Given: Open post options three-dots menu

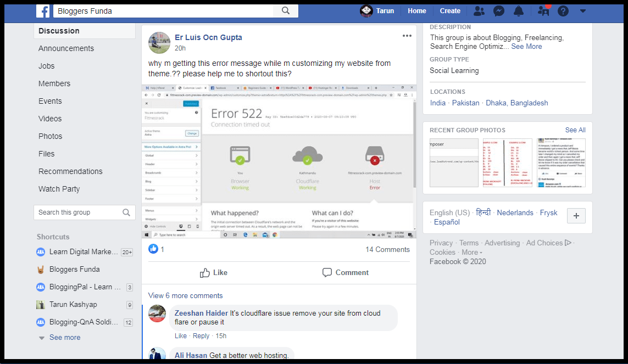Looking at the screenshot, I should [407, 36].
